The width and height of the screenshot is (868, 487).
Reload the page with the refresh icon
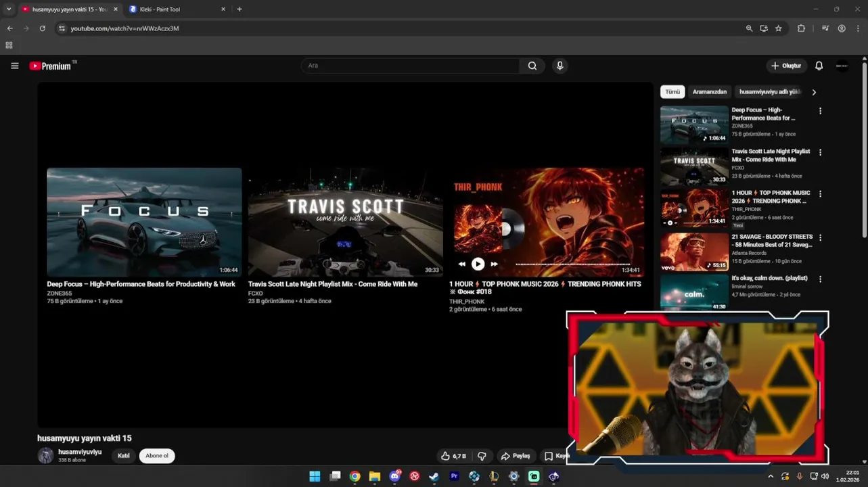[x=42, y=28]
